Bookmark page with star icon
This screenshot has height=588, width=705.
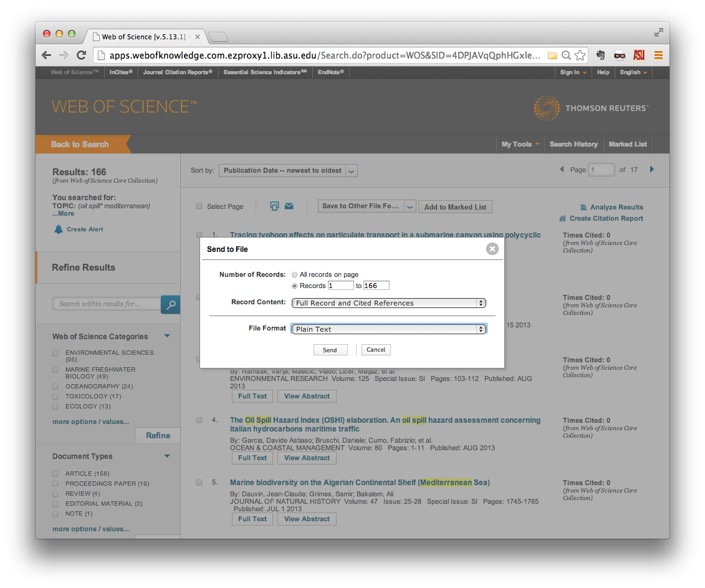pos(580,55)
